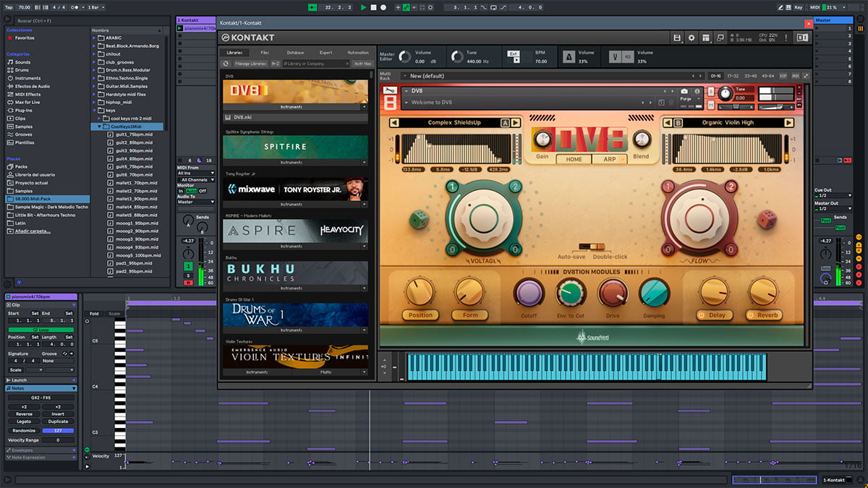Set Monitor to Off
This screenshot has height=488, width=868.
[x=203, y=191]
